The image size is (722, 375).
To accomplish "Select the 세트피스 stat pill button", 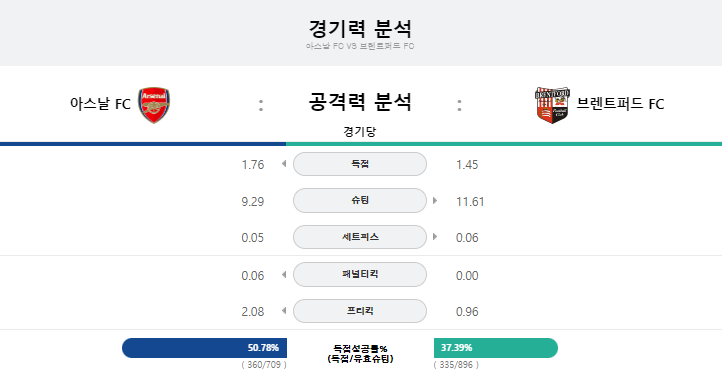I will click(360, 237).
